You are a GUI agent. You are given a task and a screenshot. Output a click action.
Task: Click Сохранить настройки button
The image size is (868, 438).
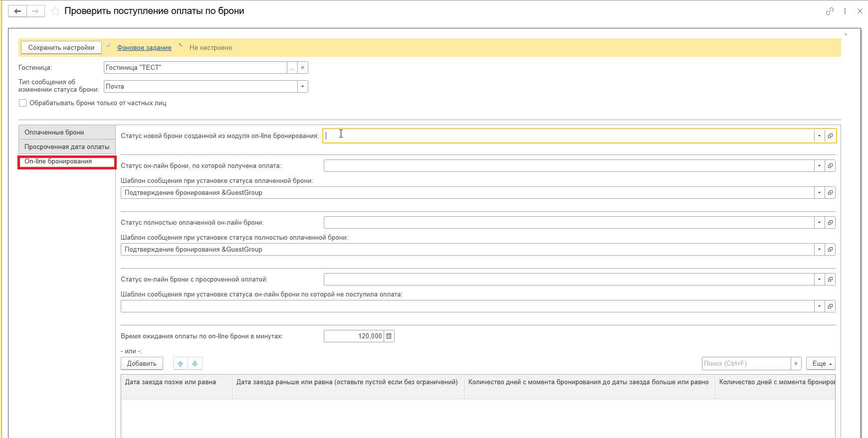[x=61, y=47]
